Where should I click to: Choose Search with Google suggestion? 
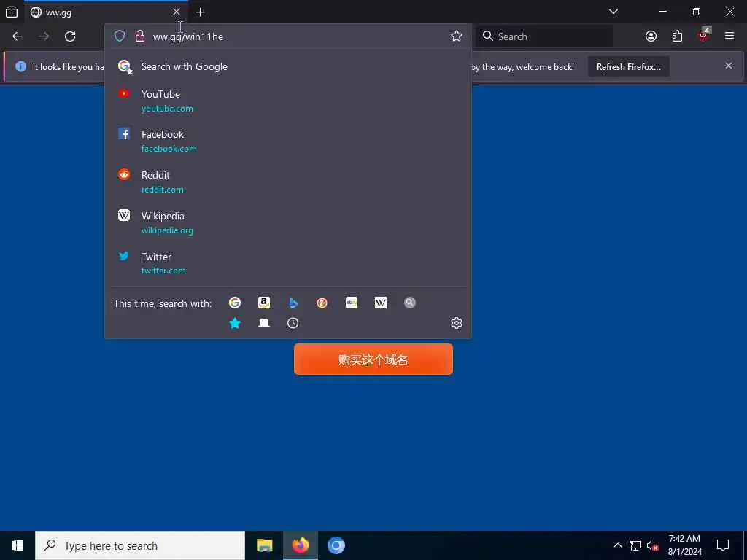pyautogui.click(x=287, y=66)
